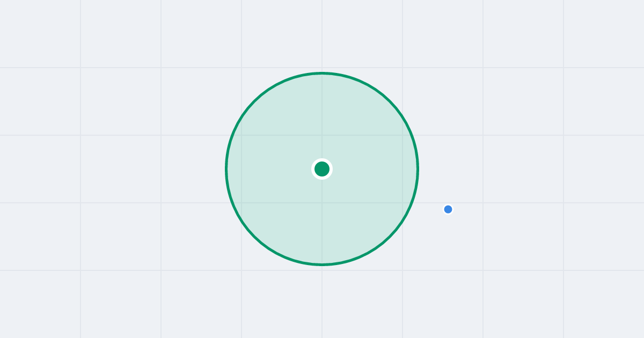Click the circle outline point closest to the blue dot
Screen dimensions: 644x338
pos(413,198)
